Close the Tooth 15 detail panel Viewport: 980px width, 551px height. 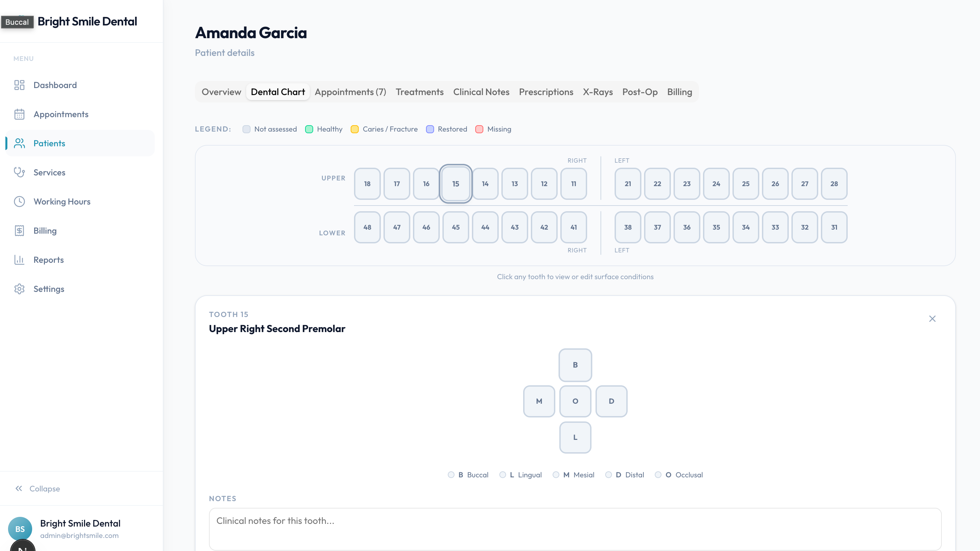click(x=932, y=319)
